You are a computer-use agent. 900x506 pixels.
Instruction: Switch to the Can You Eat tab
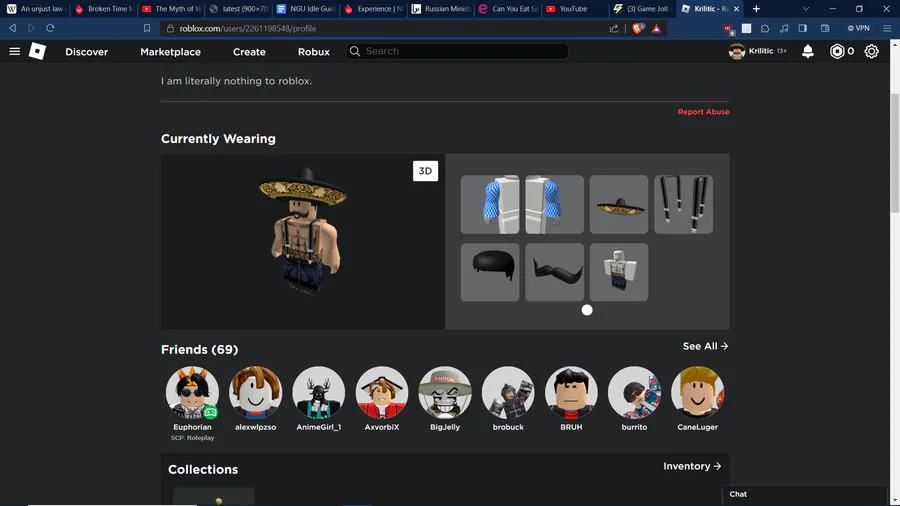pyautogui.click(x=508, y=9)
